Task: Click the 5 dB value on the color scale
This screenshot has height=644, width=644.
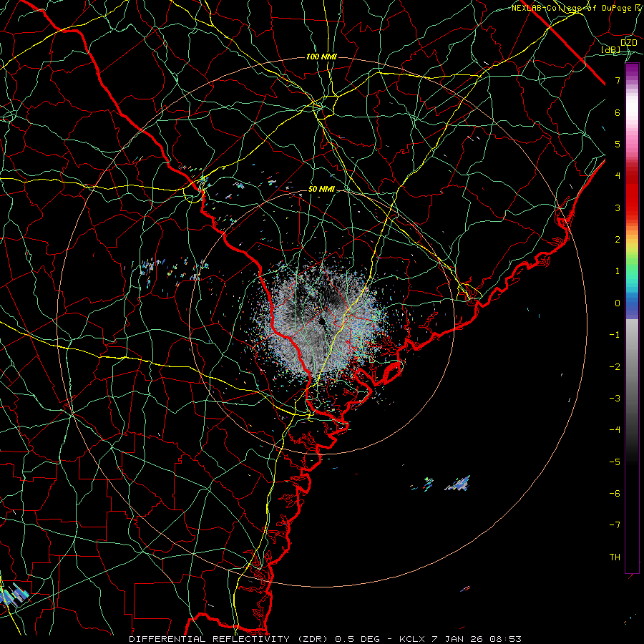Action: (618, 144)
